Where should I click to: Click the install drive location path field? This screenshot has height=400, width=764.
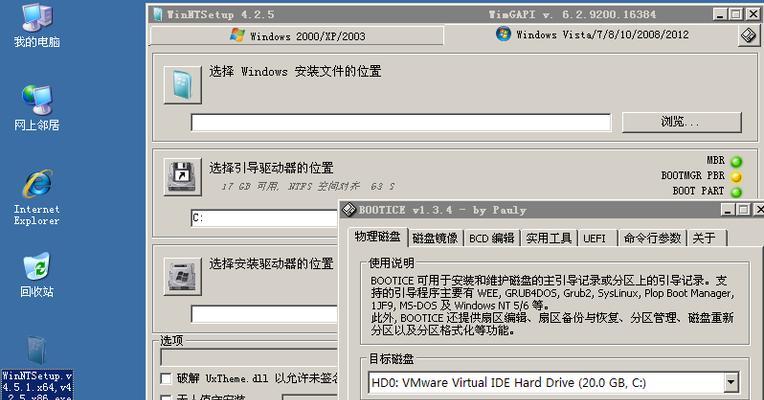pos(265,314)
